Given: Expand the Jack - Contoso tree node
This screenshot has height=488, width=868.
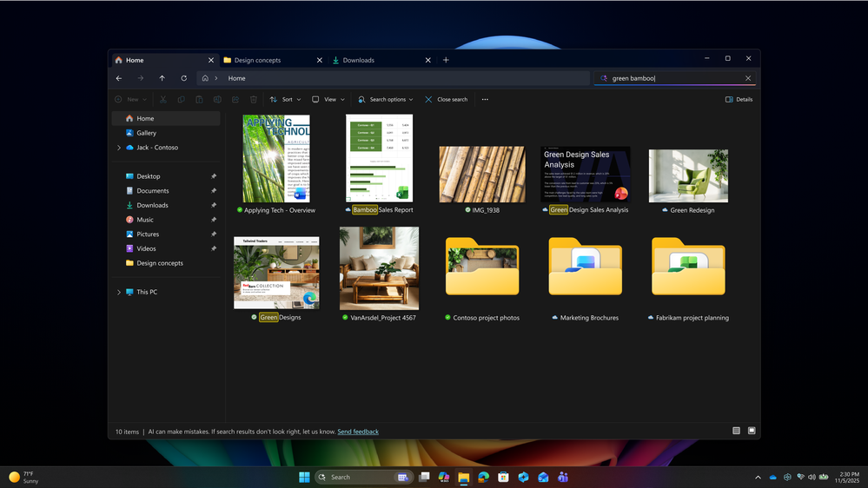Looking at the screenshot, I should pos(119,148).
